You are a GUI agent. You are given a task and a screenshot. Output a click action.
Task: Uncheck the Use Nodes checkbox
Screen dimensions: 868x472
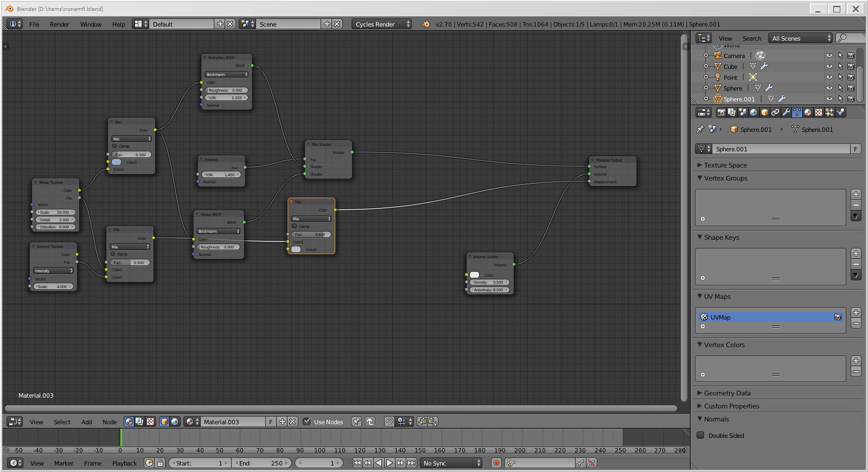click(x=307, y=422)
